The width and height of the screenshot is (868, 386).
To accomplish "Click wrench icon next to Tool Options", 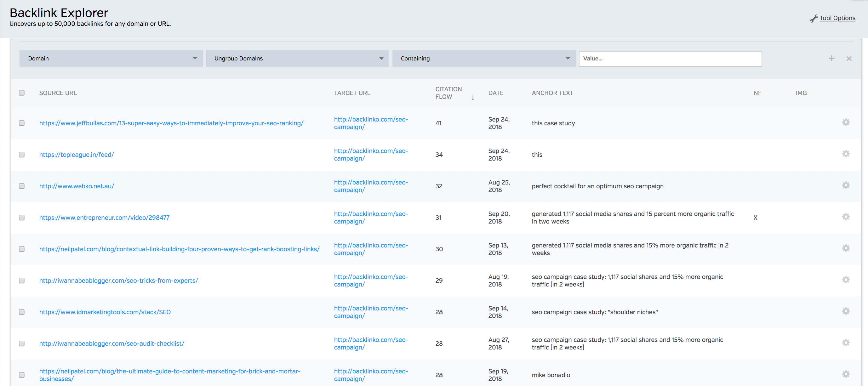I will pos(814,19).
